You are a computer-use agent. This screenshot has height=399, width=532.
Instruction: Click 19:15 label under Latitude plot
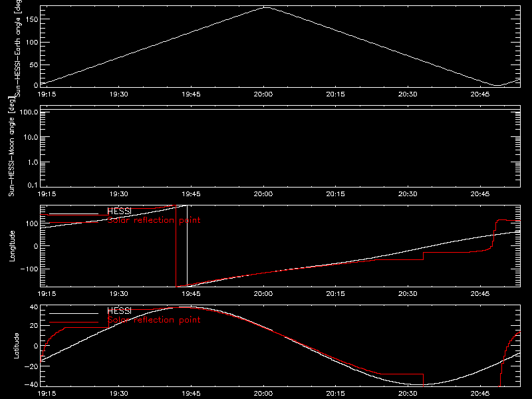coord(47,394)
